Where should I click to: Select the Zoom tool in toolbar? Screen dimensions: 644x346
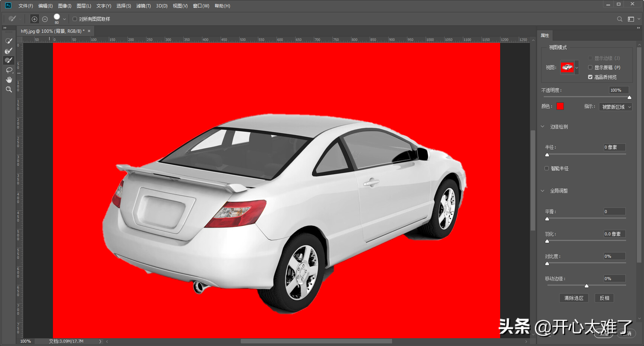click(x=9, y=89)
